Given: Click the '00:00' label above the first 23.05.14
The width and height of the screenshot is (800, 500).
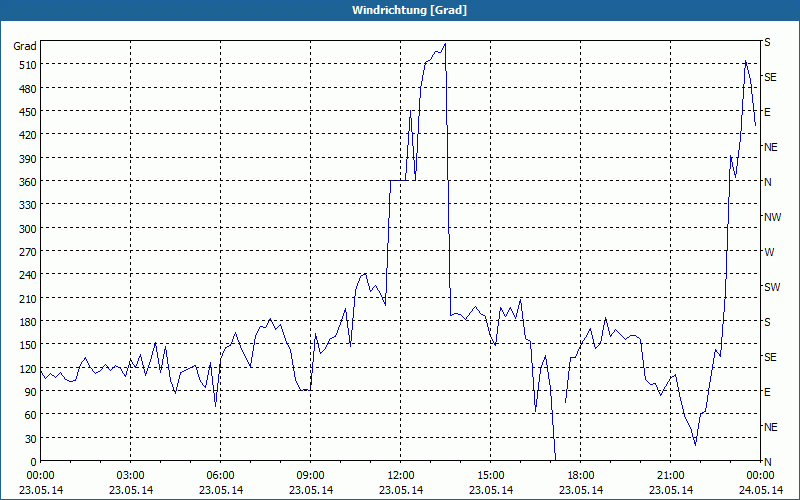Looking at the screenshot, I should (40, 476).
